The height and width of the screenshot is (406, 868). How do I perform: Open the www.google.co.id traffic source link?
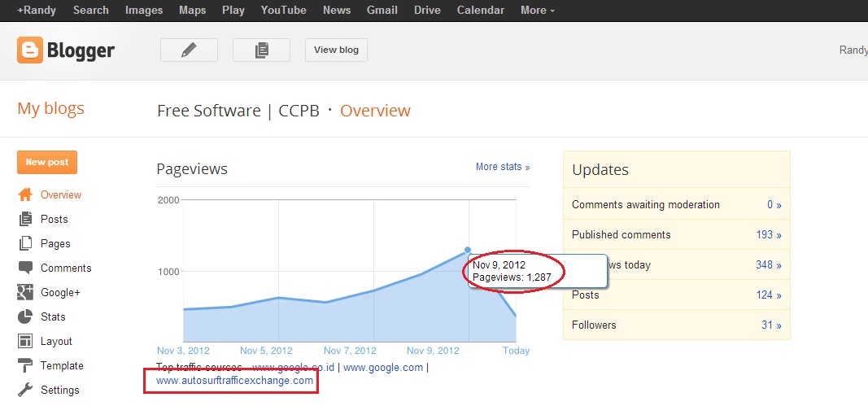[294, 367]
